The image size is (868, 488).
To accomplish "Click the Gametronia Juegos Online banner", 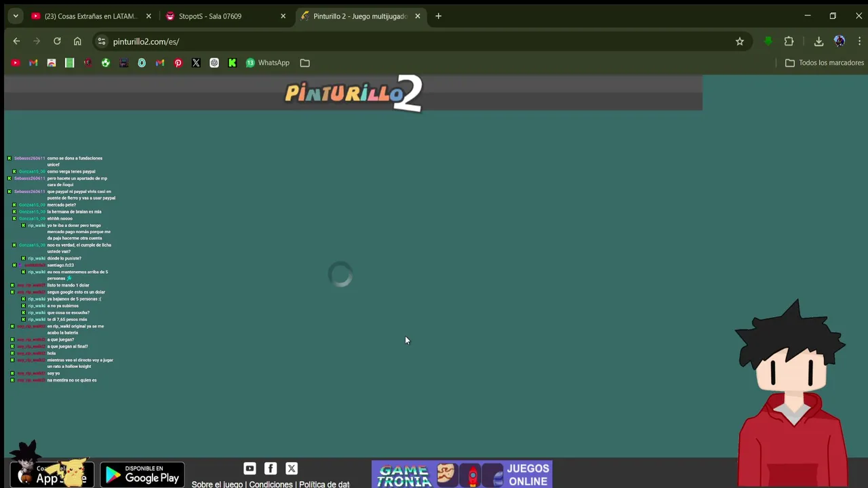I will tap(462, 474).
